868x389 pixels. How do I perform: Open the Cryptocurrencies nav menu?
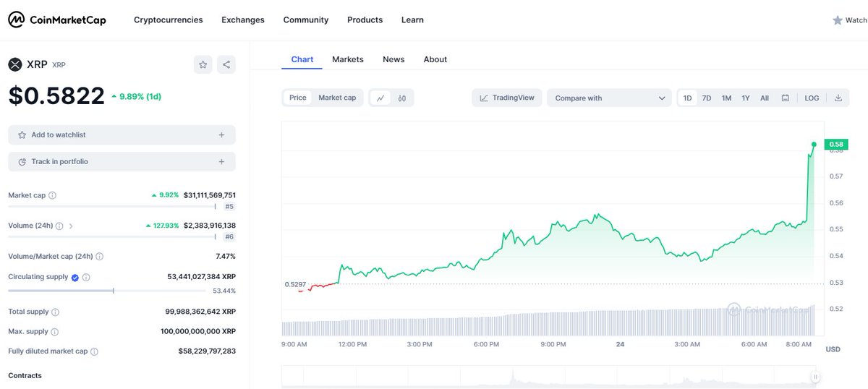(x=169, y=20)
